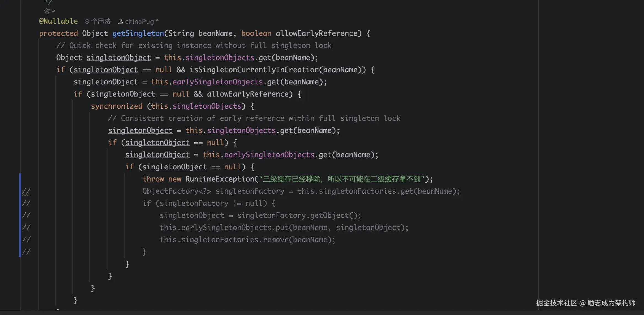The width and height of the screenshot is (644, 315).
Task: Click the squiggly-underlined '//' comment marker in the gutter
Action: [x=26, y=191]
